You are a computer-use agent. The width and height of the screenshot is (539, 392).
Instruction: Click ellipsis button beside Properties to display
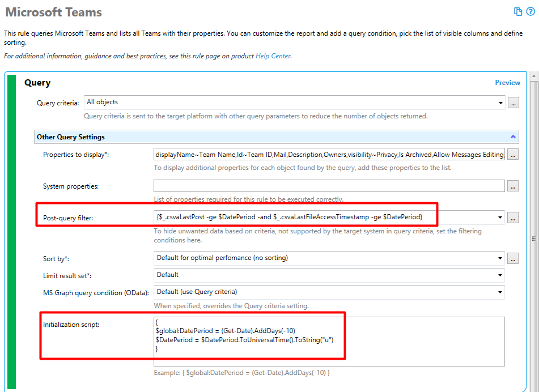click(x=512, y=155)
